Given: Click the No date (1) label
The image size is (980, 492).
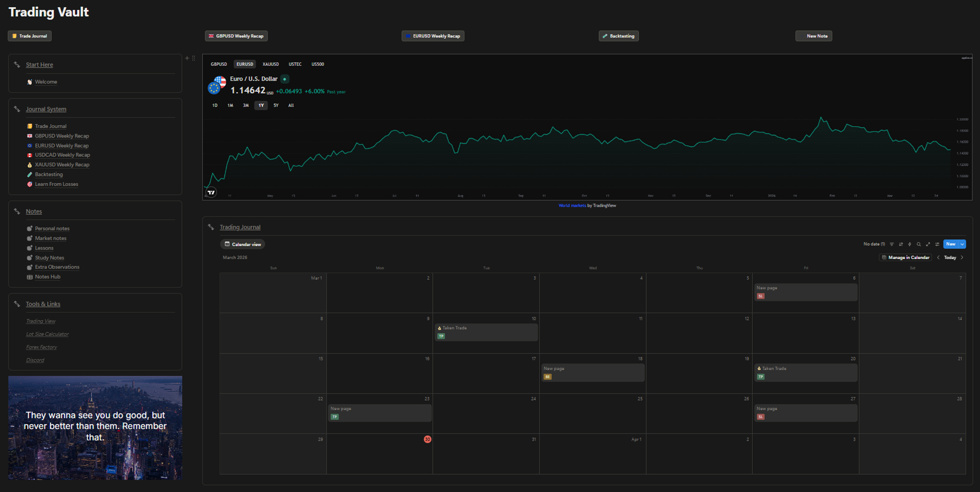Looking at the screenshot, I should click(x=874, y=244).
